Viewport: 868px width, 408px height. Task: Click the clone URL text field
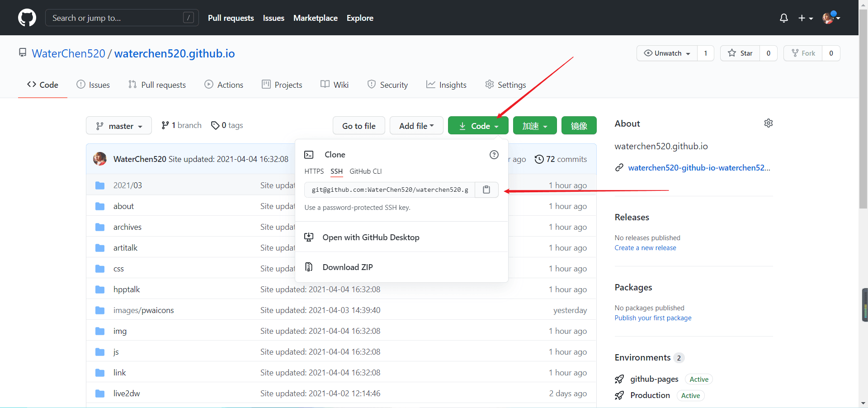tap(390, 190)
